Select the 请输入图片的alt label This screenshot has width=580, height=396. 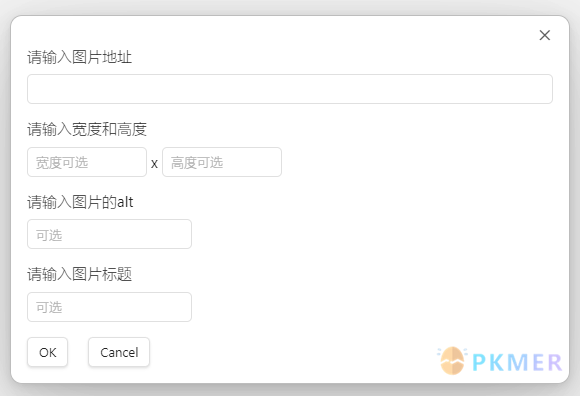[x=80, y=202]
